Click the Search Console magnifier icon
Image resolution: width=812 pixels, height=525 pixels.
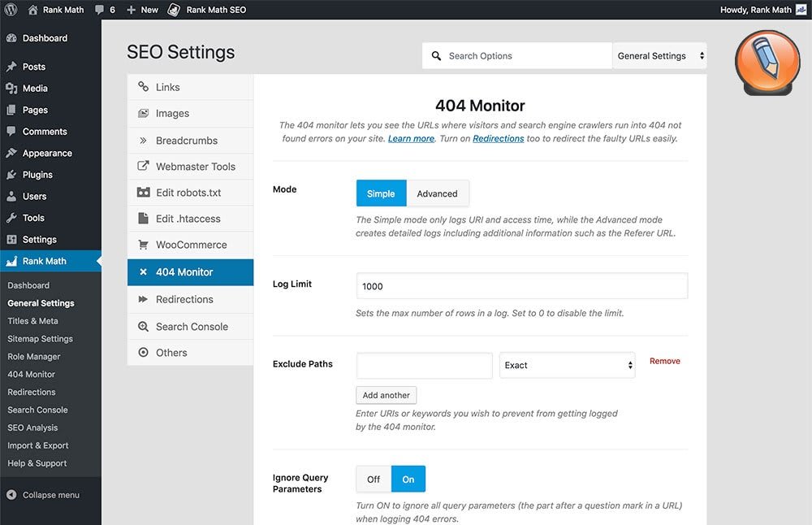[x=144, y=327]
